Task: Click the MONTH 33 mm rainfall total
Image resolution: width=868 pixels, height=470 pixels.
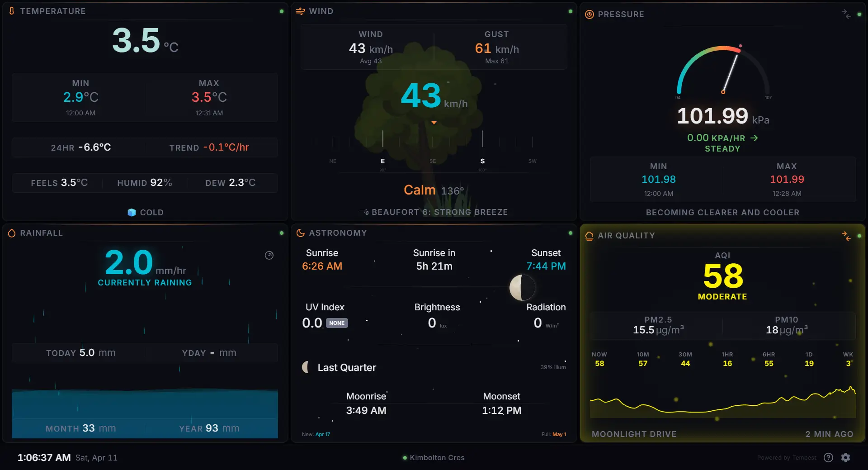Action: point(80,428)
